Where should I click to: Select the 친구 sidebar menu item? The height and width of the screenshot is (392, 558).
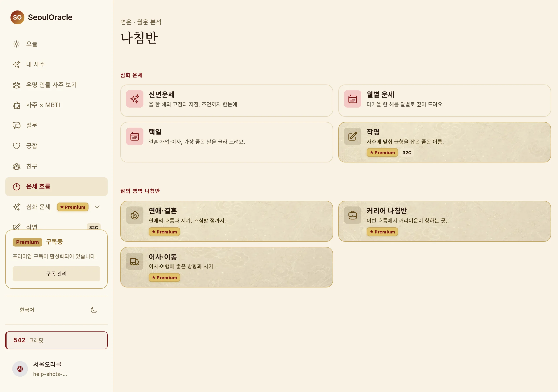[56, 166]
